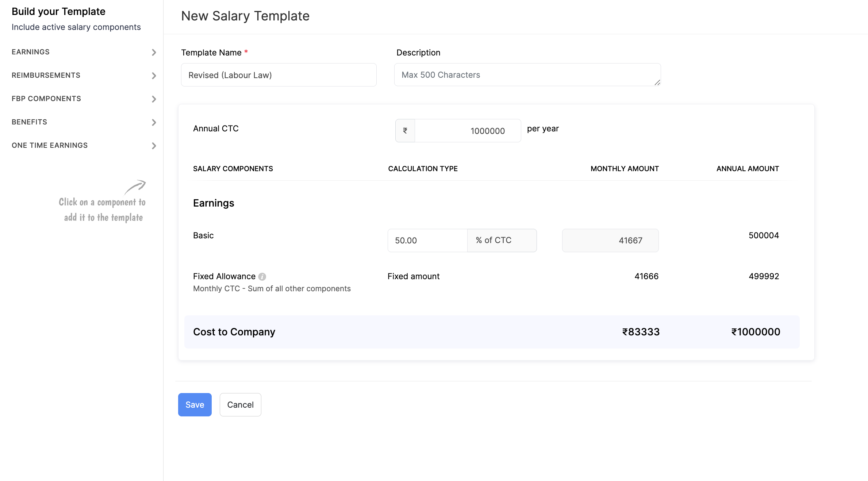Viewport: 868px width, 481px height.
Task: Click the Basic monthly amount field 41667
Action: 610,240
